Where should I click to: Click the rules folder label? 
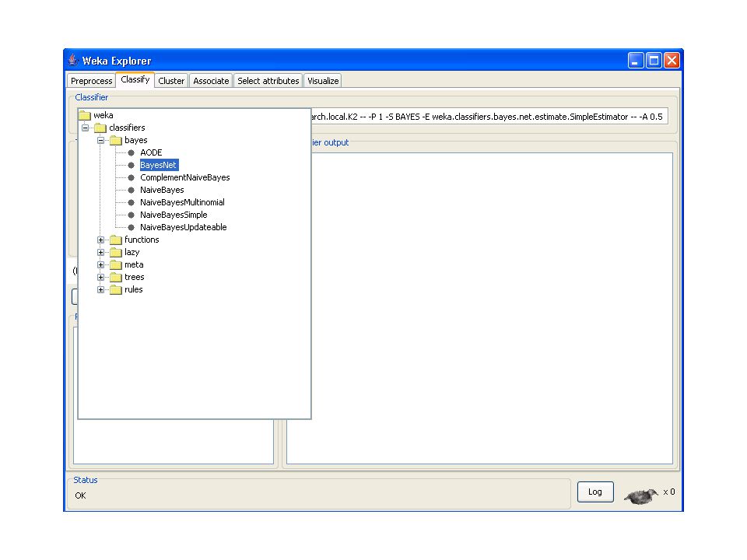point(133,289)
